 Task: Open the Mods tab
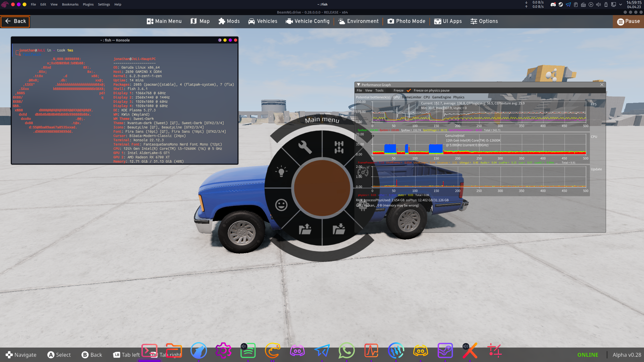[x=229, y=21]
